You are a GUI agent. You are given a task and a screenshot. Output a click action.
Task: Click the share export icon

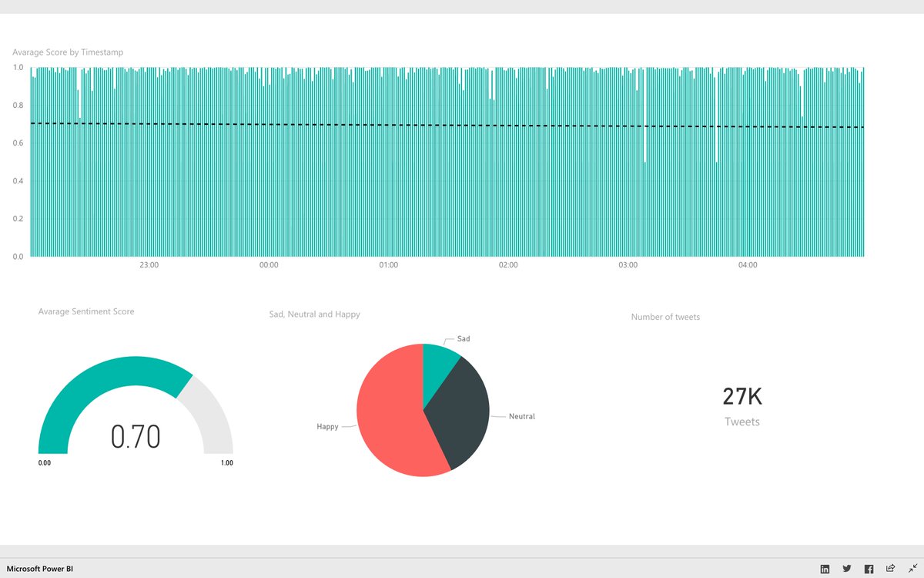point(891,569)
